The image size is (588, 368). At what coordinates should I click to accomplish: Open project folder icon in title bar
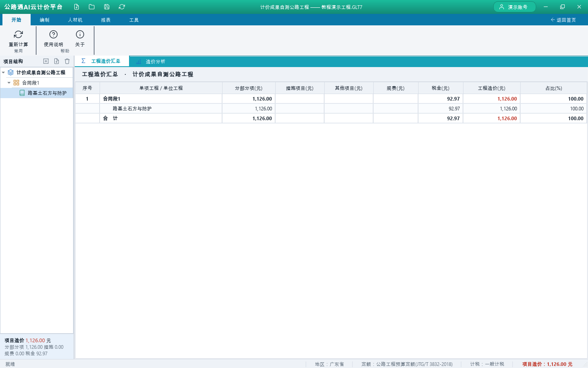[x=91, y=7]
